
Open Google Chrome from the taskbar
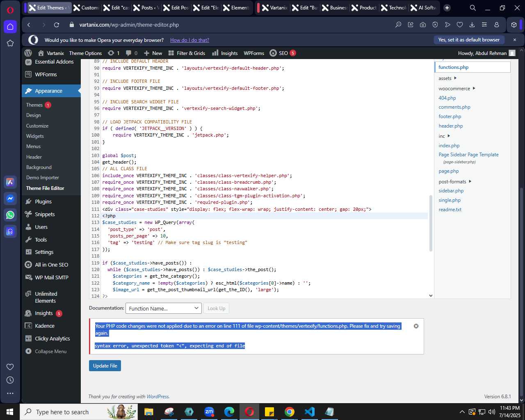point(290,412)
